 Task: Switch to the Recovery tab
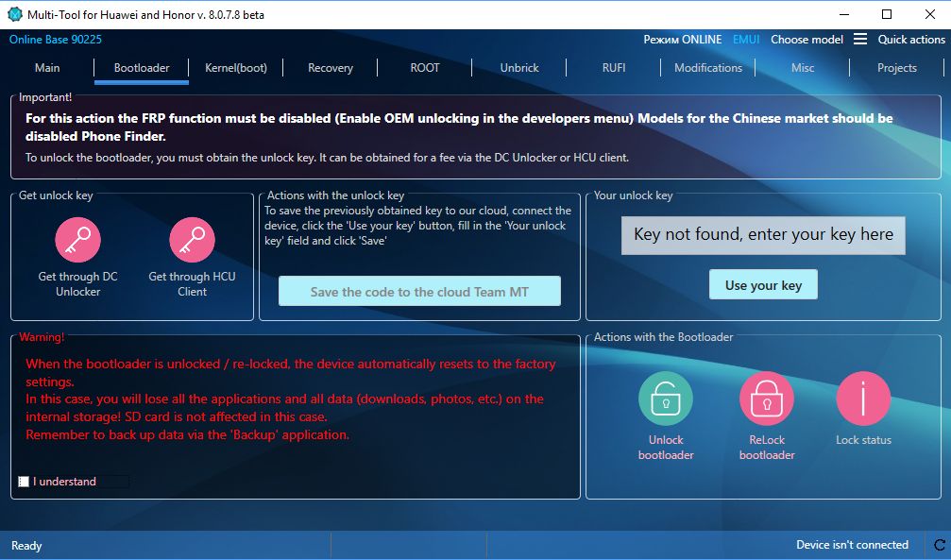click(x=330, y=67)
